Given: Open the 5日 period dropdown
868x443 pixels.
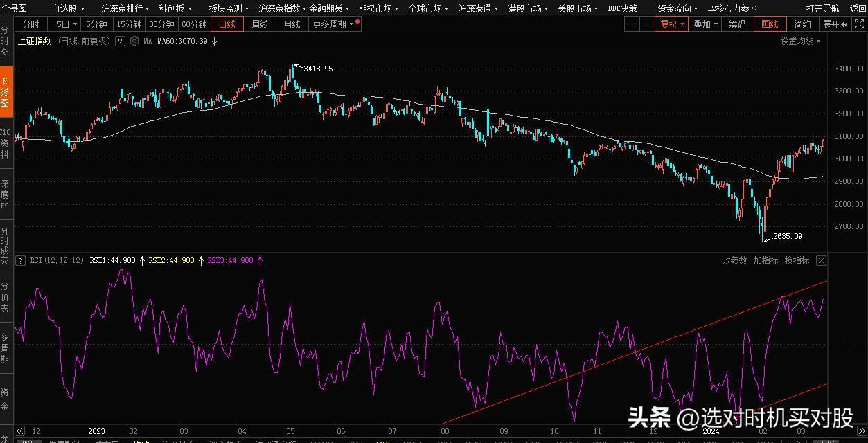Looking at the screenshot, I should click(x=65, y=24).
